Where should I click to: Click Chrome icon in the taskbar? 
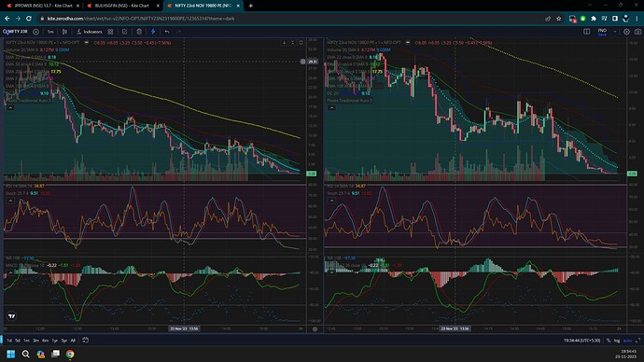tap(70, 354)
